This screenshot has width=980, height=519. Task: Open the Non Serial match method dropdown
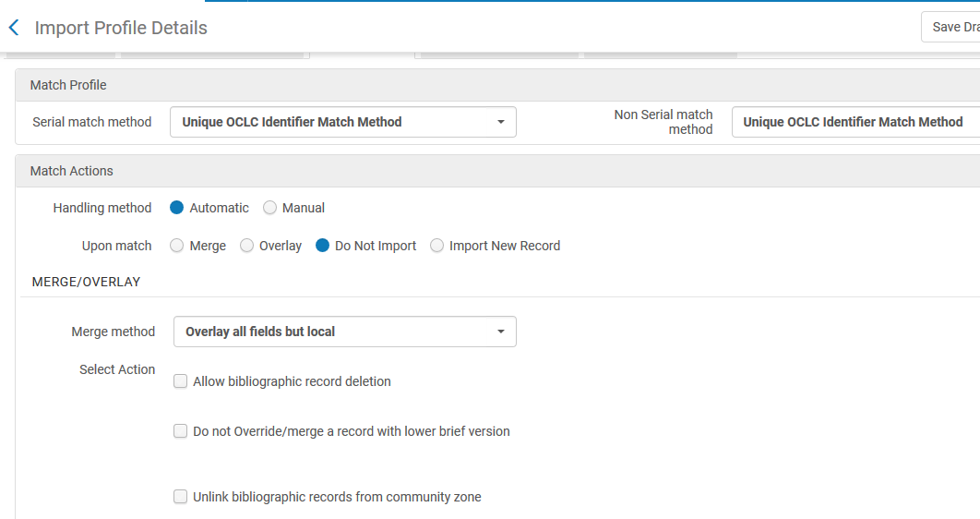pyautogui.click(x=855, y=122)
